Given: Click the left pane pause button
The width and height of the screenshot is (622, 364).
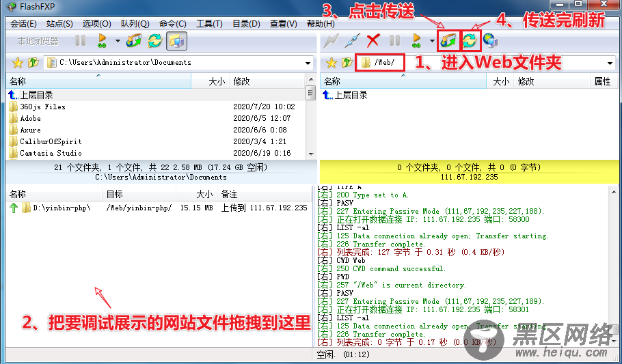Looking at the screenshot, I should (x=80, y=40).
